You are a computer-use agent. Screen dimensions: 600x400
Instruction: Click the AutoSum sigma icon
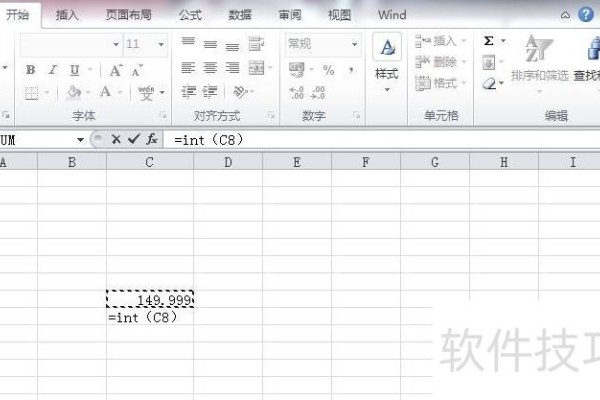click(x=489, y=41)
